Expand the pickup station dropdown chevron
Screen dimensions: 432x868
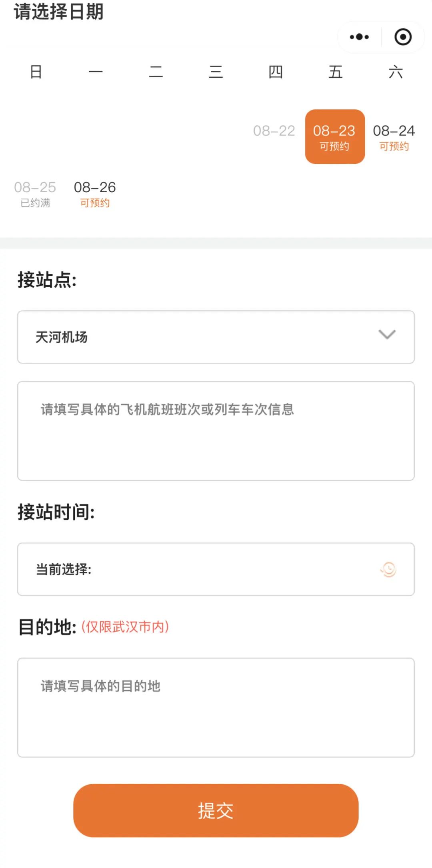[387, 335]
